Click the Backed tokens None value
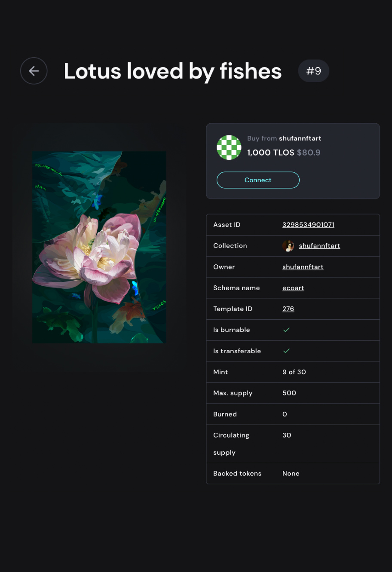The height and width of the screenshot is (572, 392). pyautogui.click(x=291, y=474)
